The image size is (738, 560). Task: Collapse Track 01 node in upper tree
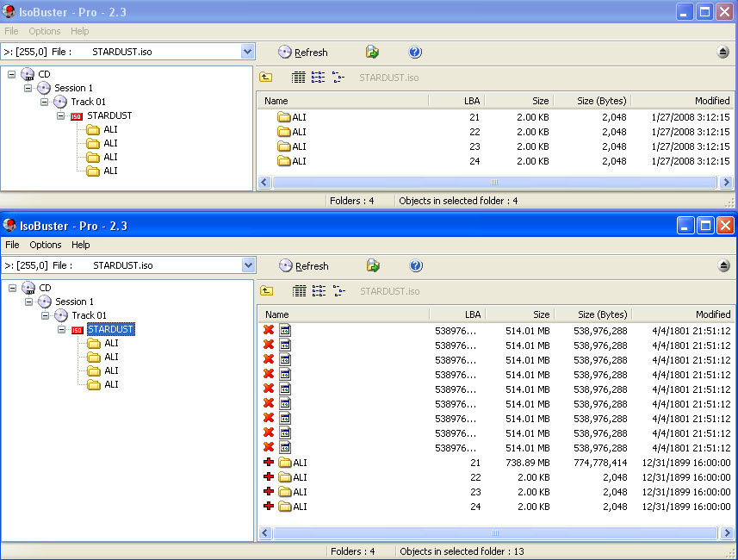(x=44, y=102)
